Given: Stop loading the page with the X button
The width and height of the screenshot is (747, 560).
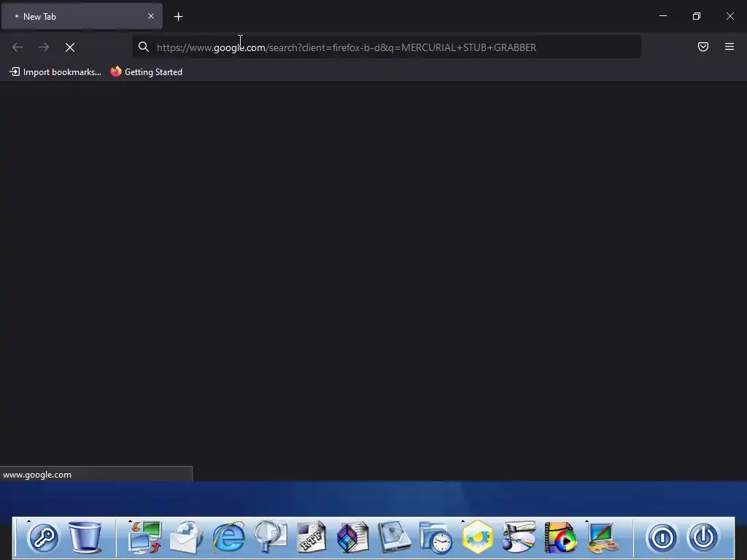Looking at the screenshot, I should click(70, 47).
